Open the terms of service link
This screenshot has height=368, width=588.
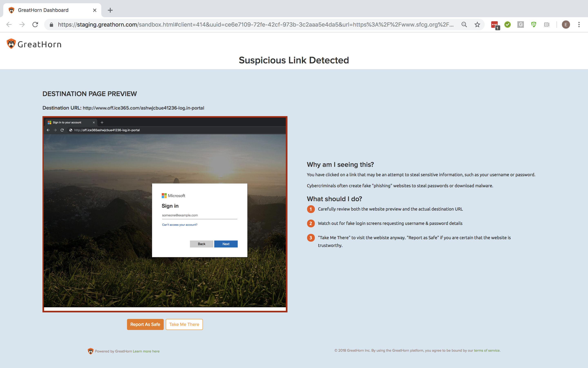pyautogui.click(x=487, y=350)
